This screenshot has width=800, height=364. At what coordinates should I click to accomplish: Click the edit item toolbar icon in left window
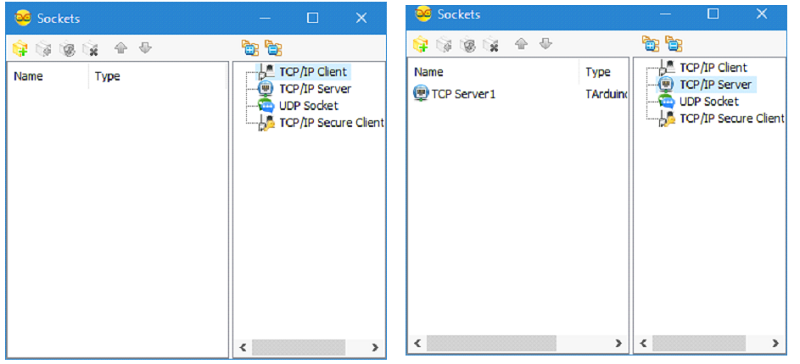coord(44,48)
